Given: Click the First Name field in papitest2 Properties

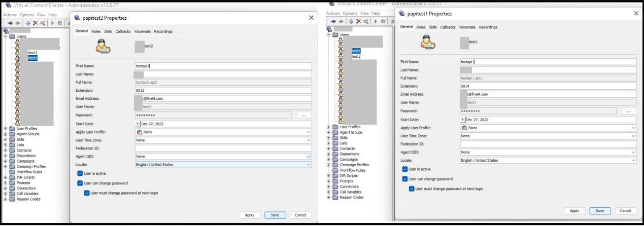Looking at the screenshot, I should [x=223, y=66].
